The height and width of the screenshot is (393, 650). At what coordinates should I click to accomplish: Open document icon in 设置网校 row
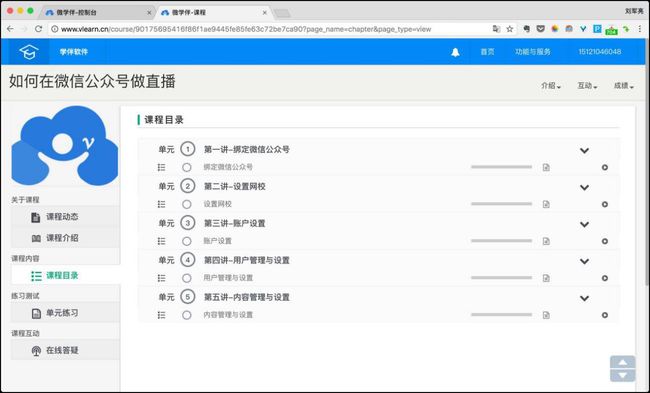click(x=546, y=204)
